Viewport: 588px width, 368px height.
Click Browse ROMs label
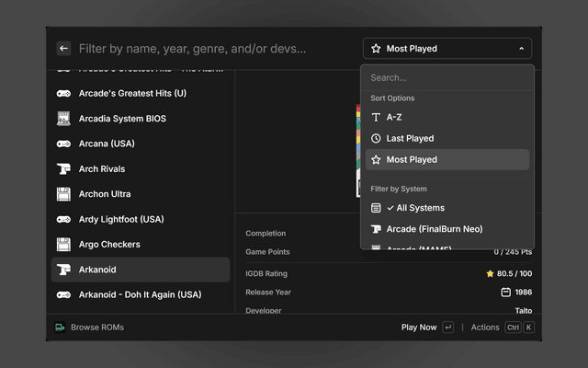point(97,328)
